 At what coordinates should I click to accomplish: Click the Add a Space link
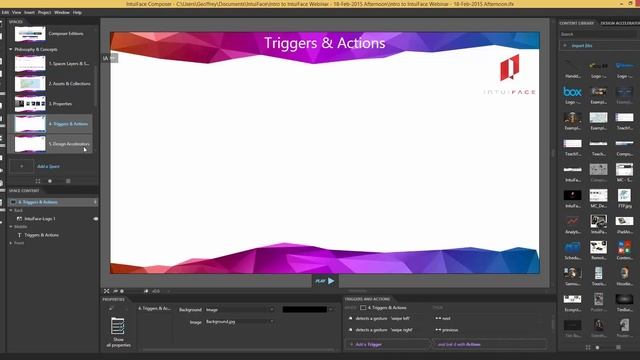coord(48,167)
